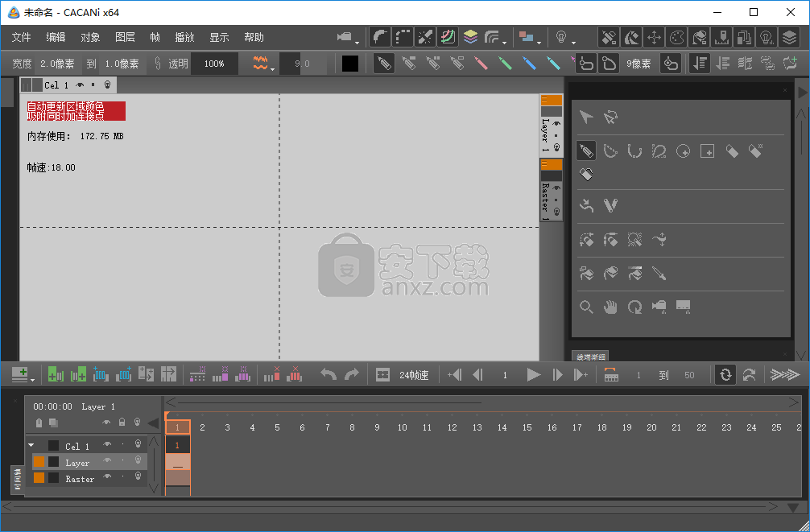Step to the previous frame
The width and height of the screenshot is (810, 532).
pyautogui.click(x=477, y=375)
